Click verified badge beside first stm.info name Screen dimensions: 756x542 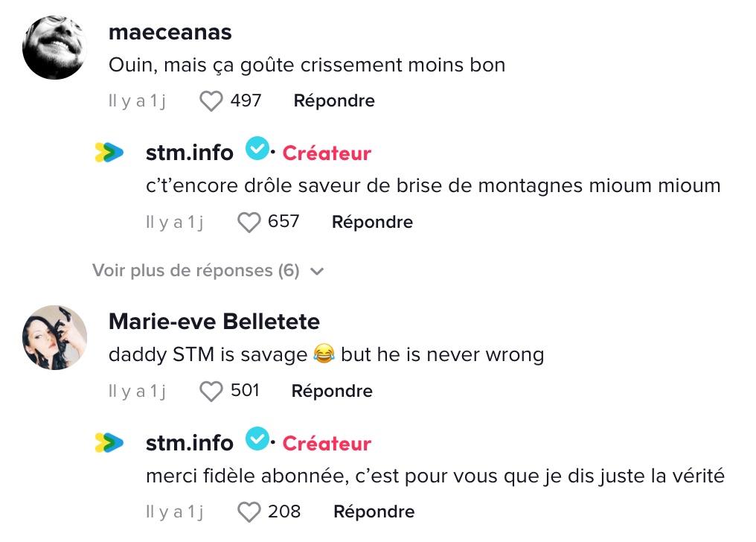[257, 148]
